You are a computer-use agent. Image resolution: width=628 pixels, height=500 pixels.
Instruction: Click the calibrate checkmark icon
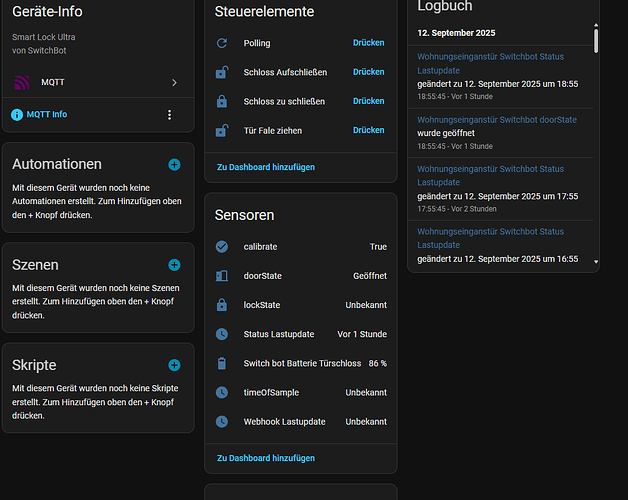pyautogui.click(x=222, y=246)
